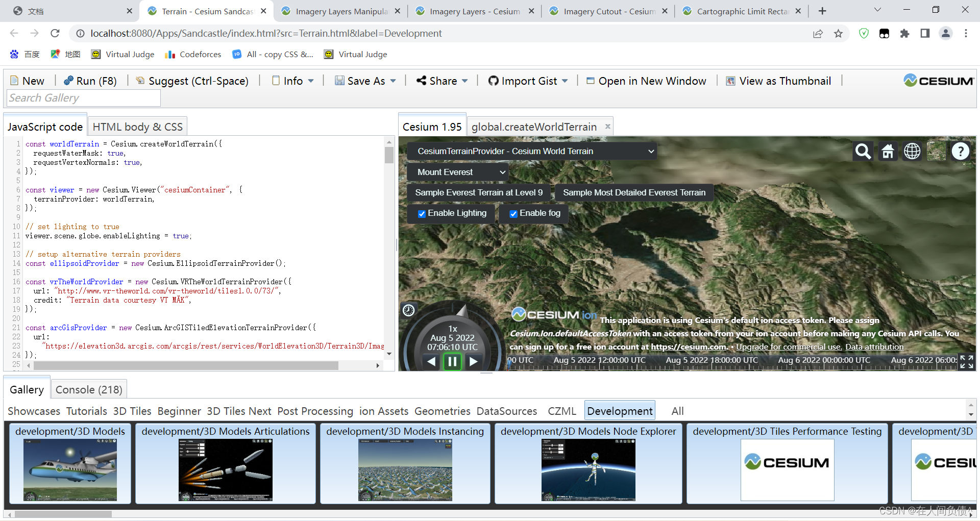980x521 pixels.
Task: Click the Run (F8) play icon in the toolbar
Action: pyautogui.click(x=69, y=81)
